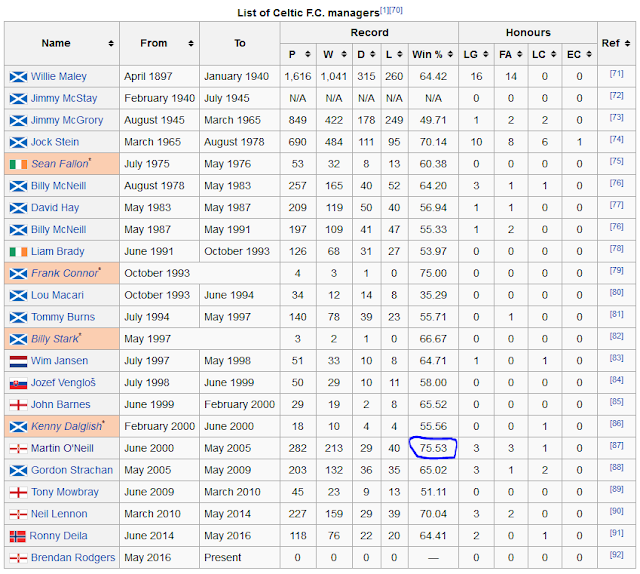Select 35.29 win percentage for Lou Macari

click(433, 295)
